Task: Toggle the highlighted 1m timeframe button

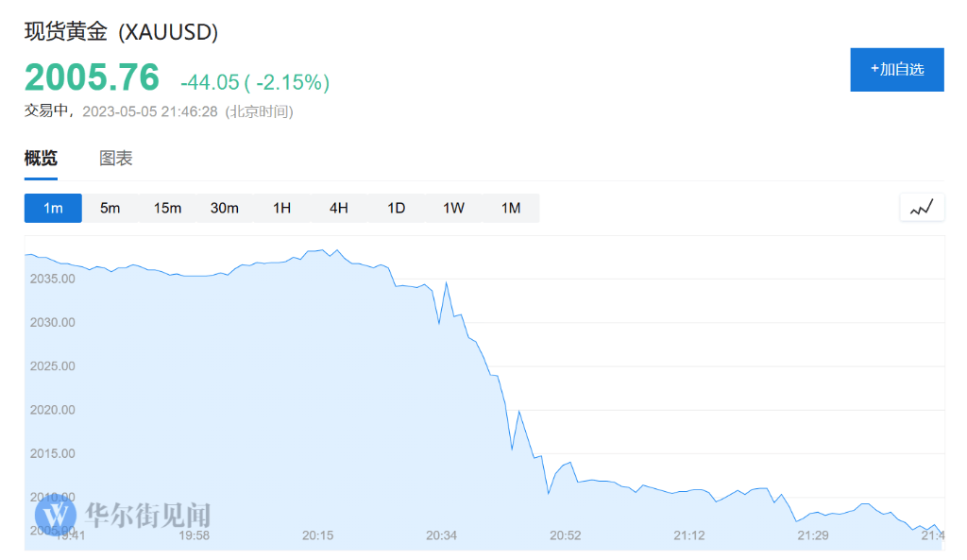Action: [x=53, y=208]
